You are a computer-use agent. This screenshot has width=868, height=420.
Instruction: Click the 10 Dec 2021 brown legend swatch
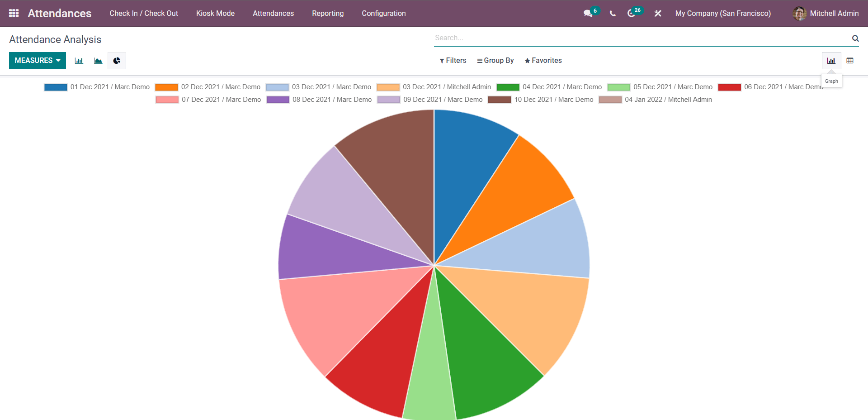500,100
